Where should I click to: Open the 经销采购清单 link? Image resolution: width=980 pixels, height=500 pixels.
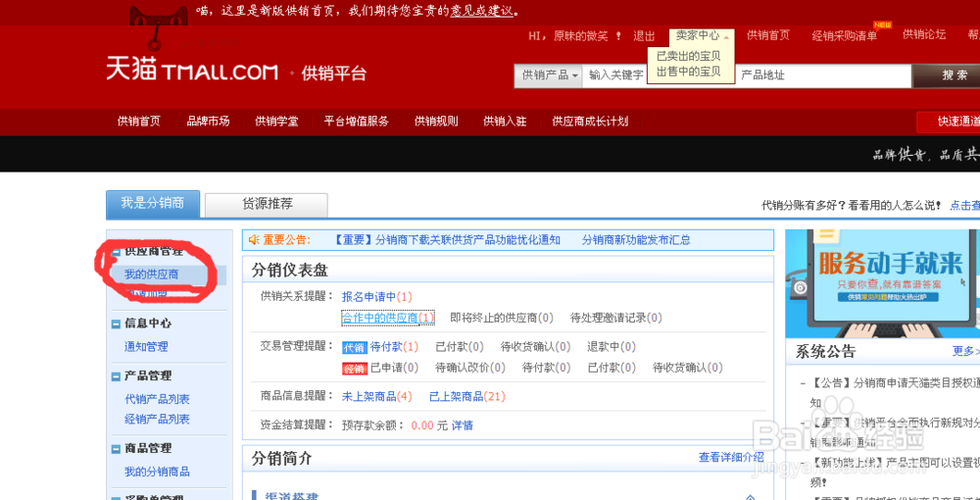(845, 36)
